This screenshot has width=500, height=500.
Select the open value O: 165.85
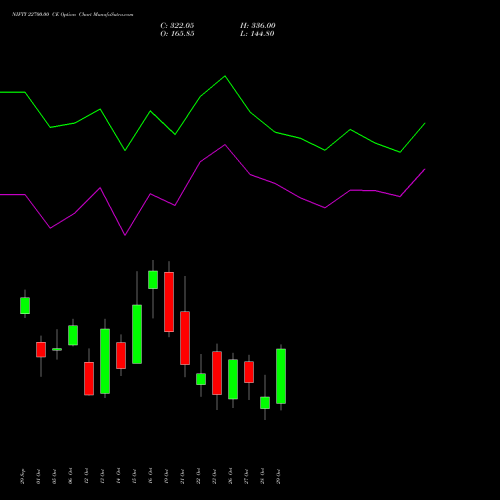tap(177, 34)
